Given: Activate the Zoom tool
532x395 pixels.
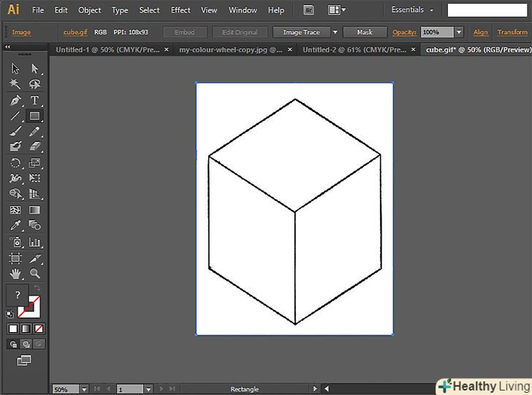Looking at the screenshot, I should (x=34, y=274).
